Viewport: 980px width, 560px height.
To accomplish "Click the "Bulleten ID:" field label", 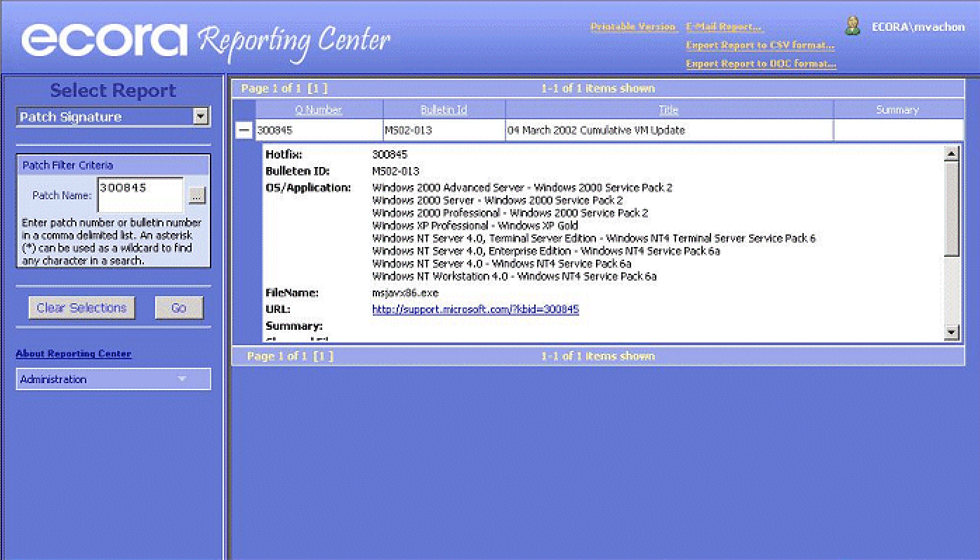I will click(x=298, y=171).
